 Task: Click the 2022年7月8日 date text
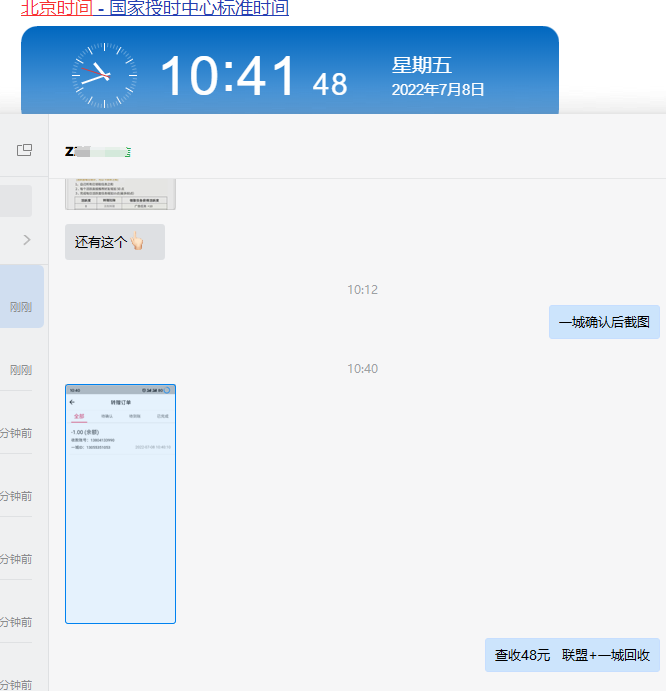point(438,90)
